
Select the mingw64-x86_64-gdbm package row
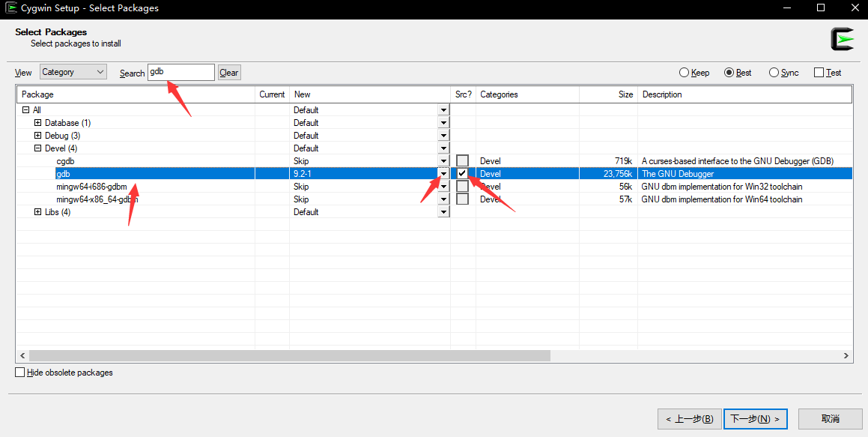pyautogui.click(x=434, y=199)
